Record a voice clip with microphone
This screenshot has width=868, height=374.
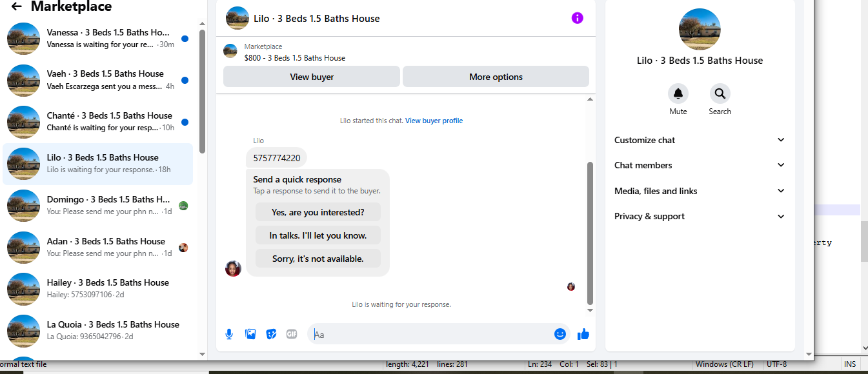point(229,334)
